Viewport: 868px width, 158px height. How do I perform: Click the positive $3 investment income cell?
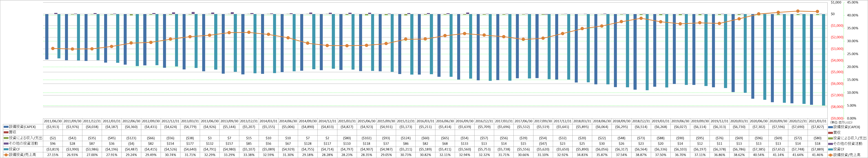coord(210,138)
